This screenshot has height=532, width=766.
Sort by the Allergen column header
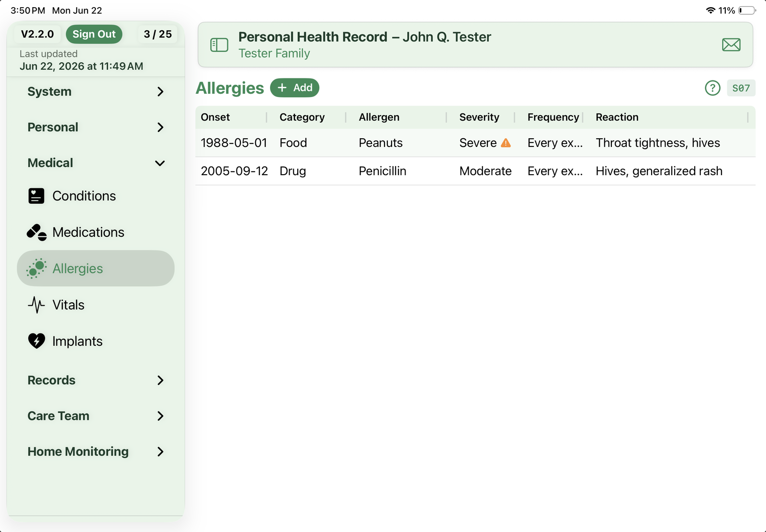click(379, 117)
